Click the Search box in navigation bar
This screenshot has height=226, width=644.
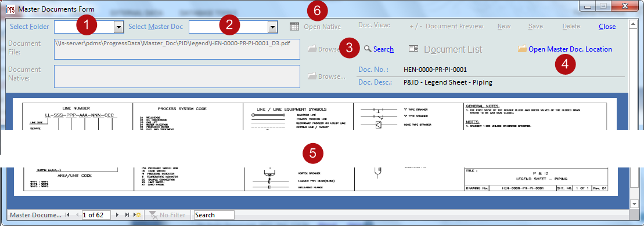pyautogui.click(x=214, y=215)
